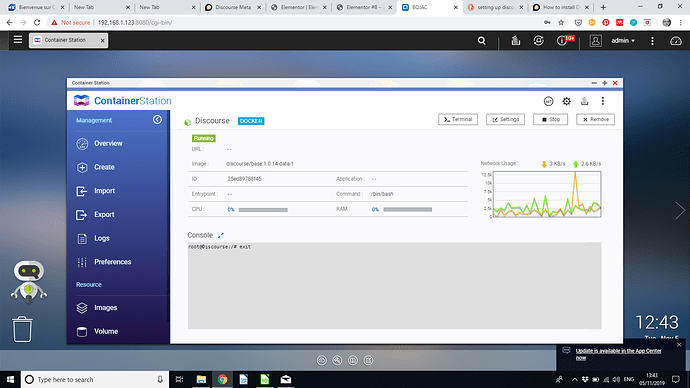Click the browser address bar

[x=308, y=22]
